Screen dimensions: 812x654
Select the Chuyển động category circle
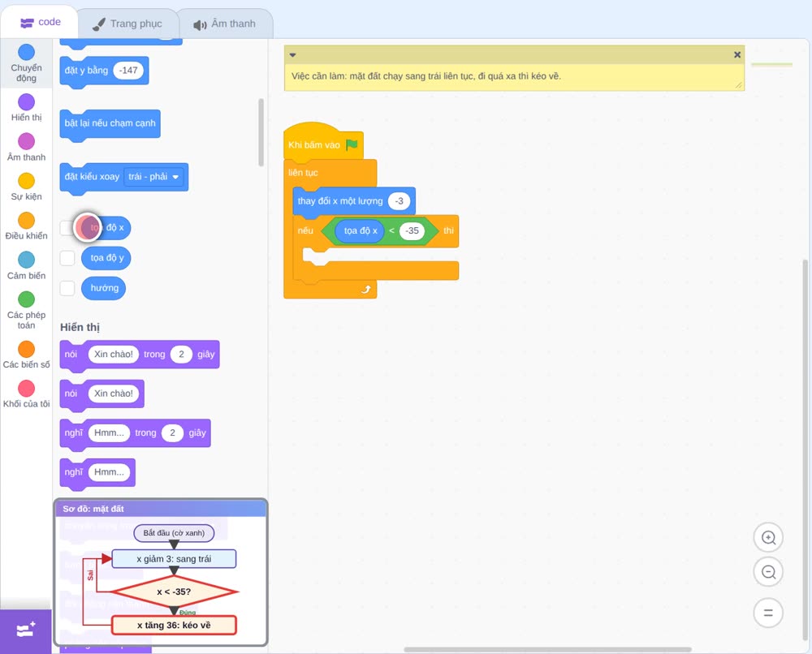tap(27, 52)
